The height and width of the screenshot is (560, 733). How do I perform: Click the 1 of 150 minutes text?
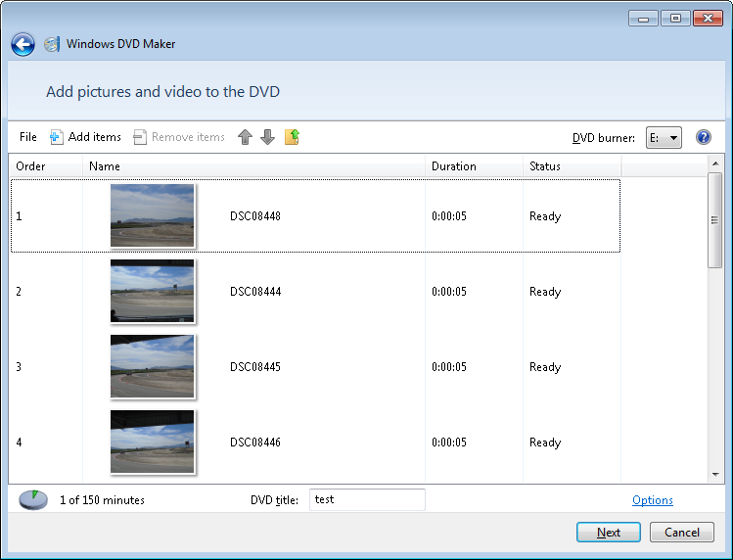tap(102, 500)
